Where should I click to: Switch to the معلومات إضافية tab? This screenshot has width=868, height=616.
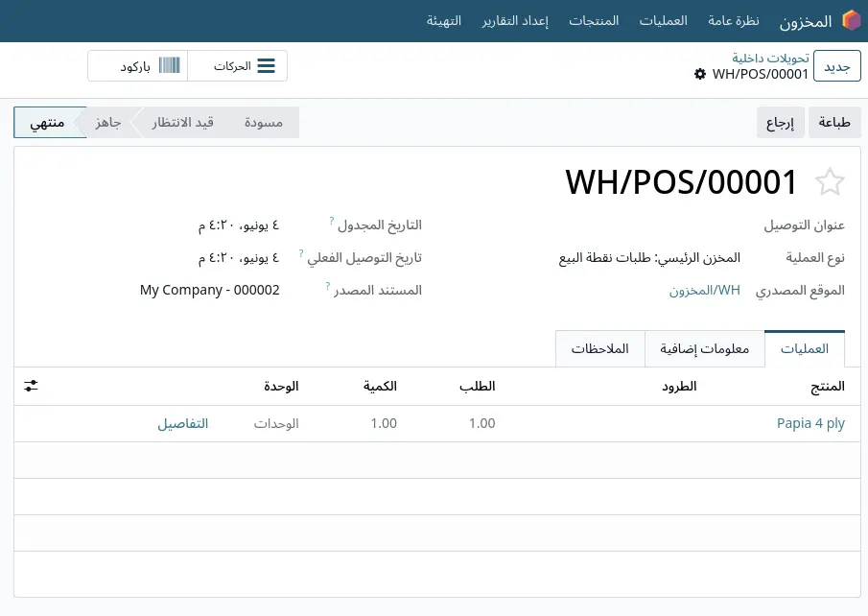[x=704, y=349]
